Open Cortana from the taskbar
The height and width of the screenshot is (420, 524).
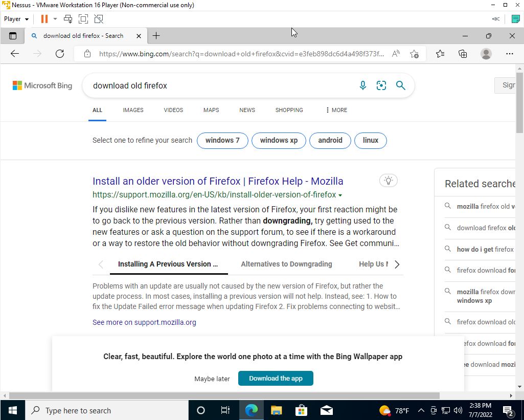(x=201, y=410)
